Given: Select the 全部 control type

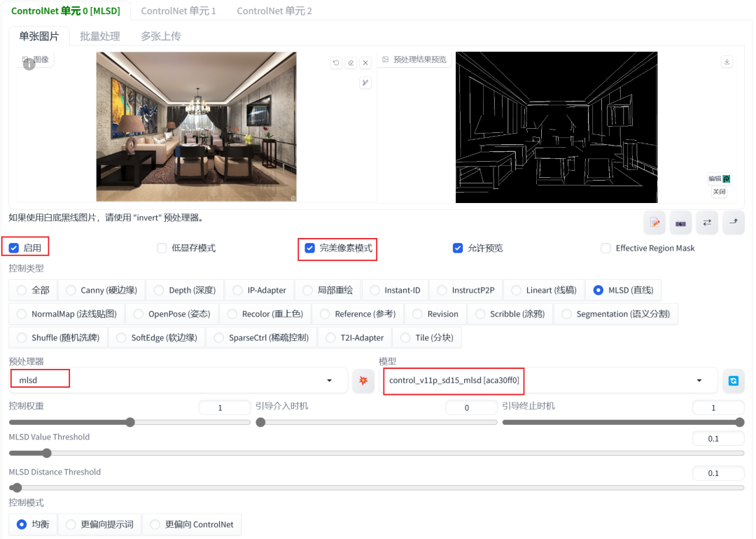Looking at the screenshot, I should click(x=33, y=290).
